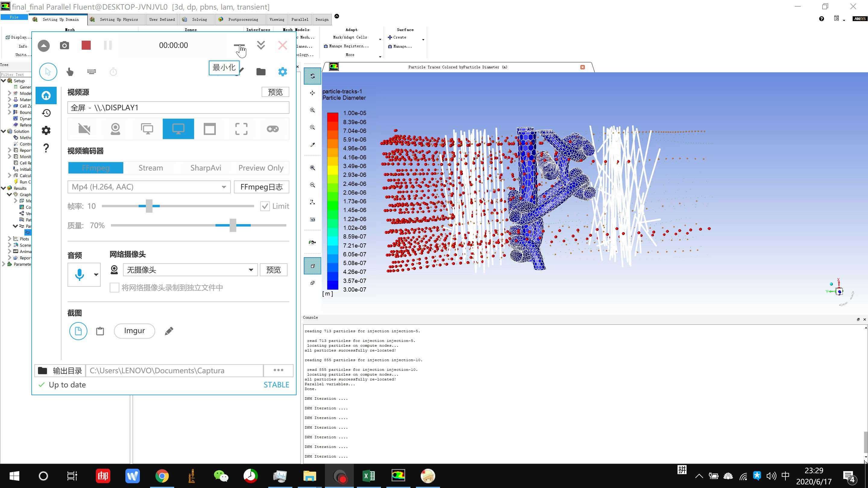Expand the Results node in Fluent tree

click(x=3, y=188)
